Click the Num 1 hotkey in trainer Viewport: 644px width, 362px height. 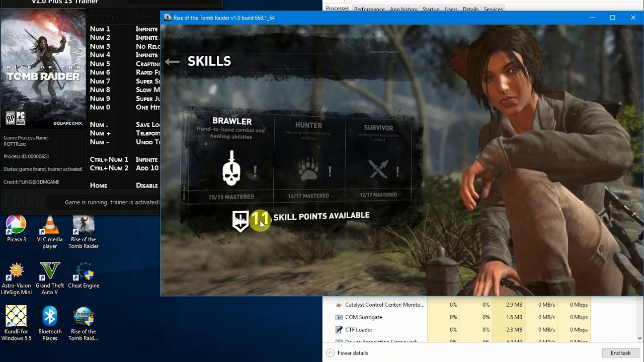point(100,29)
